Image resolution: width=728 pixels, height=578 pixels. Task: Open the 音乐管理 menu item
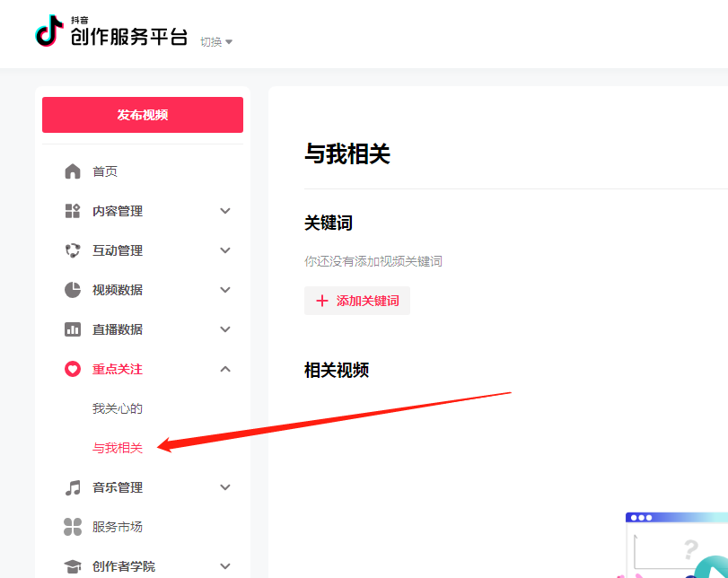(x=118, y=487)
